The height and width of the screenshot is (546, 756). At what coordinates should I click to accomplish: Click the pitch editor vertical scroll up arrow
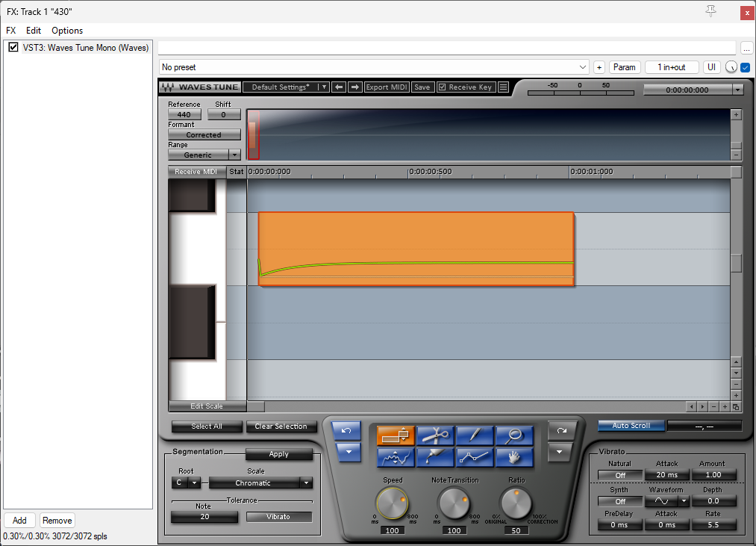[x=736, y=362]
